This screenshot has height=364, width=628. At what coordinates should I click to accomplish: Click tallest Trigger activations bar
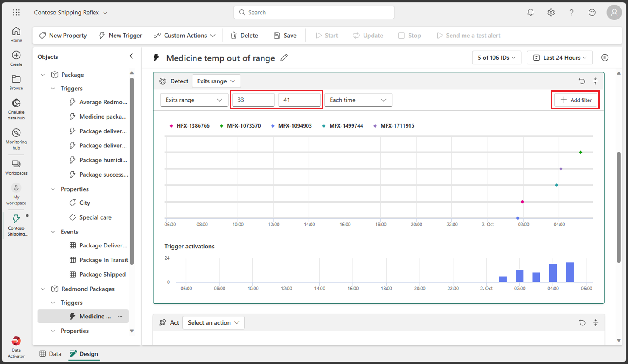pos(570,272)
